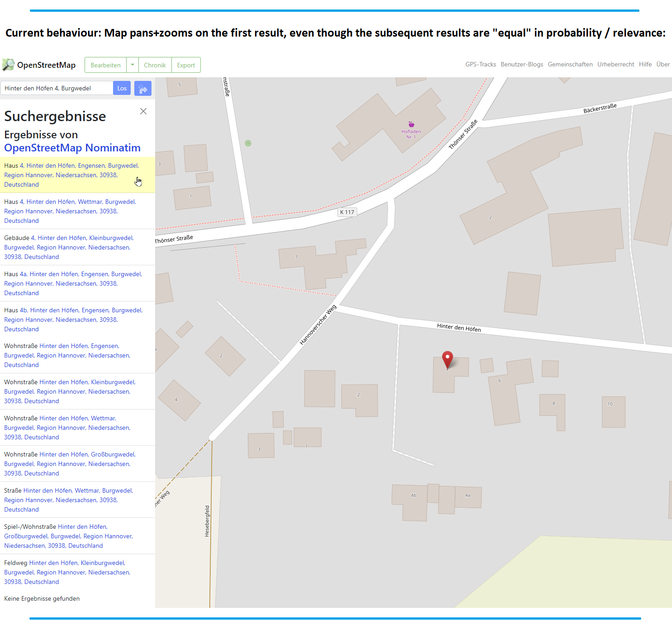The height and width of the screenshot is (621, 672).
Task: Select result Wohnstraße Hinter den Höfen, Großburgwedel
Action: 77,464
